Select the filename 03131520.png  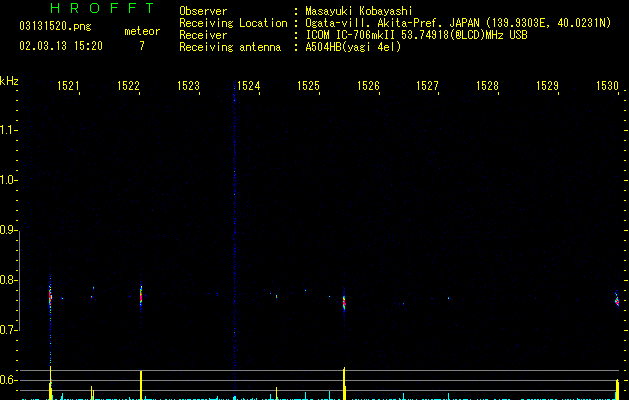tap(55, 26)
